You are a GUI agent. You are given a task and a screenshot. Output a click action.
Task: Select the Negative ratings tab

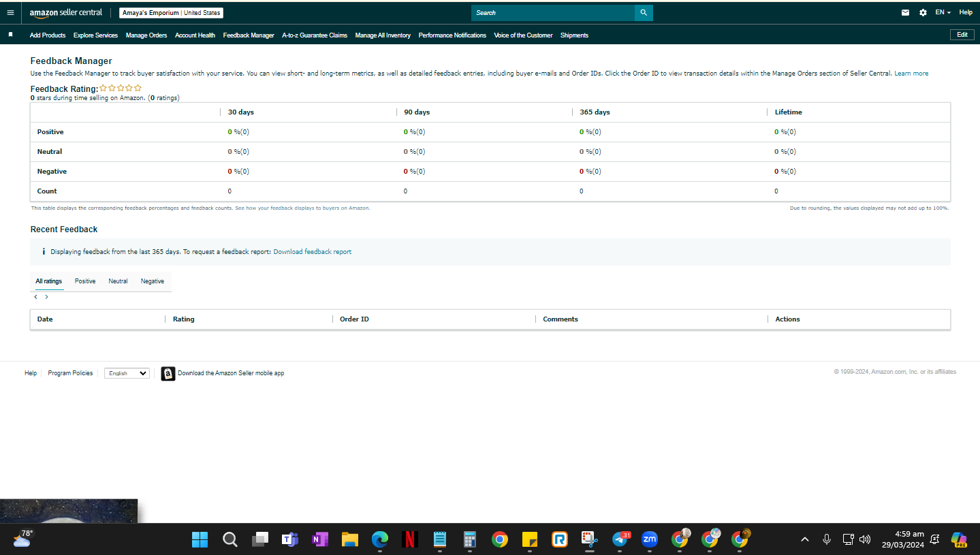point(153,281)
